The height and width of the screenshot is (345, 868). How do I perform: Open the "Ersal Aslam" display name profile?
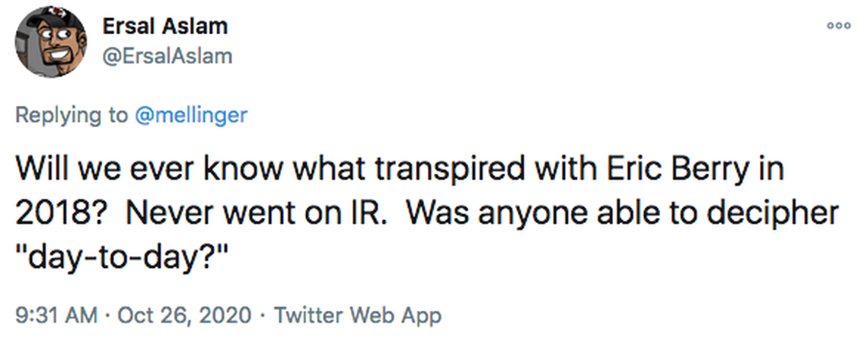point(164,26)
